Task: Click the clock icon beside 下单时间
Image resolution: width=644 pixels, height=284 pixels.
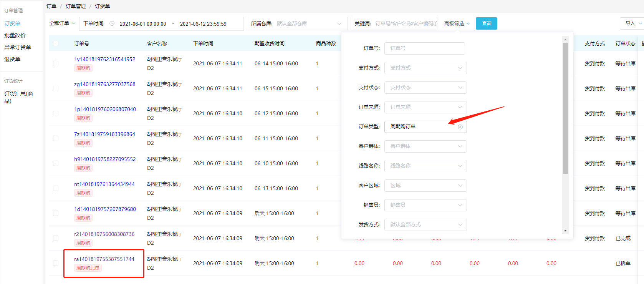Action: [112, 23]
